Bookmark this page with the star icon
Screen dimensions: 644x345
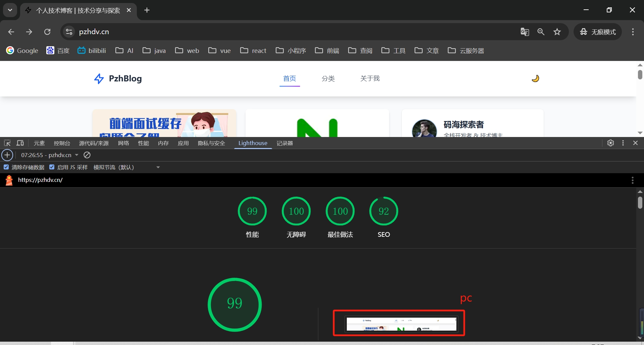[557, 32]
